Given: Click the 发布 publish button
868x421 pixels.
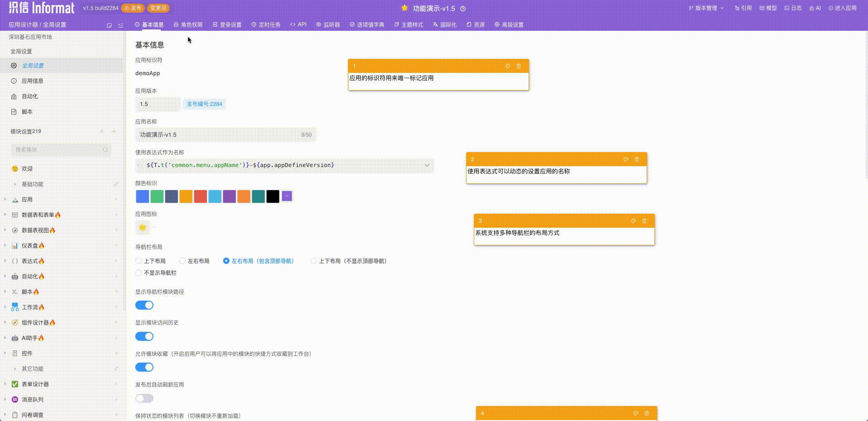Looking at the screenshot, I should 133,8.
